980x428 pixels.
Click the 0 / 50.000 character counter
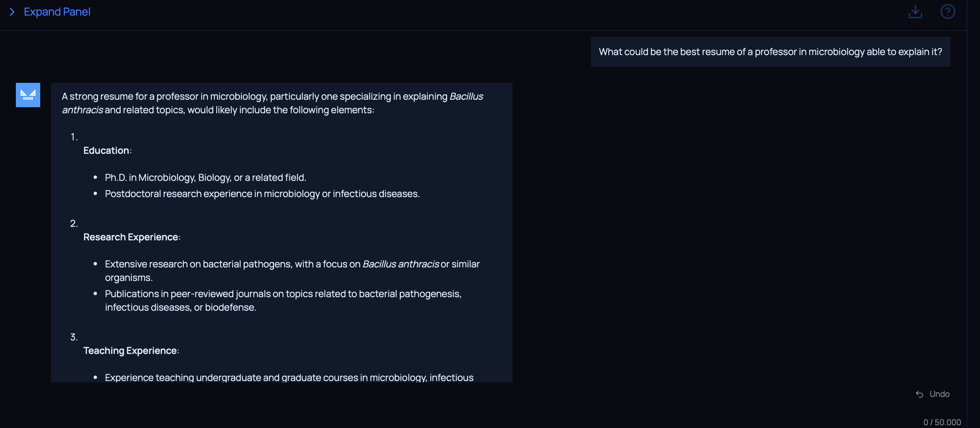941,422
